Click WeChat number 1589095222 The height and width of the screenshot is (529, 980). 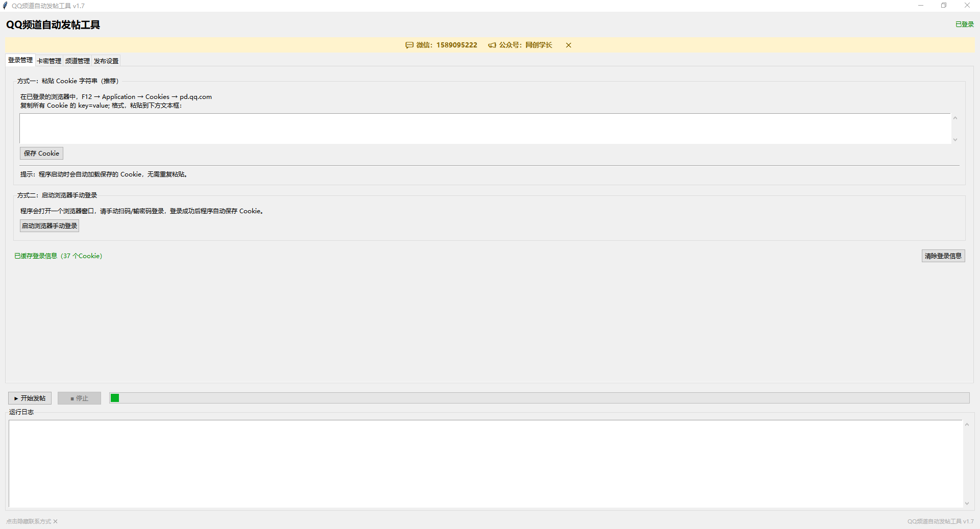(x=457, y=45)
